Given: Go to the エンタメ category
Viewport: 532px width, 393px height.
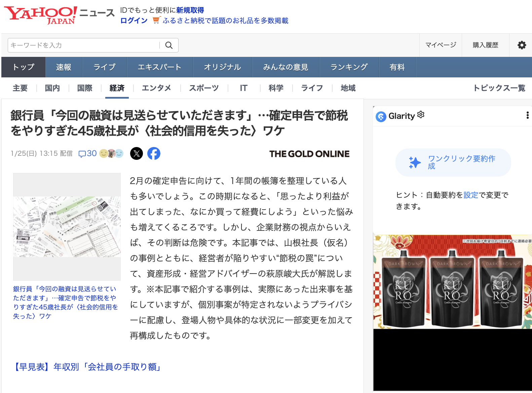Looking at the screenshot, I should (156, 88).
